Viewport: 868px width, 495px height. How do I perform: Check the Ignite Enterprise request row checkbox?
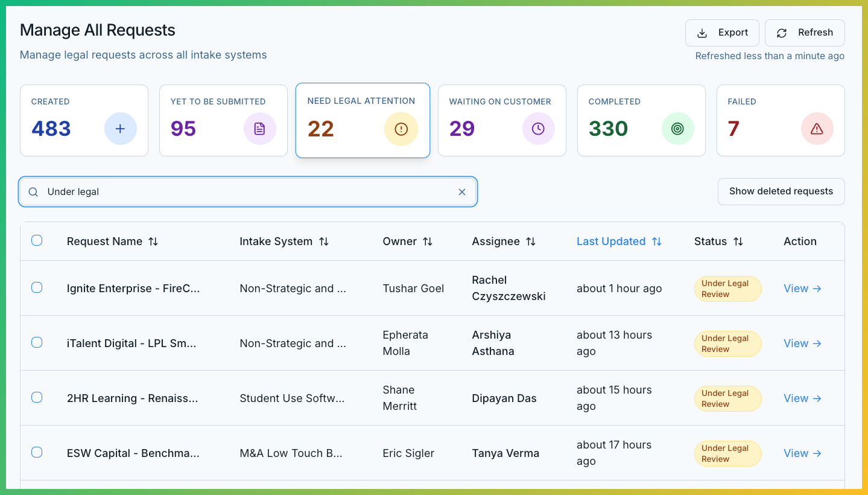(37, 288)
